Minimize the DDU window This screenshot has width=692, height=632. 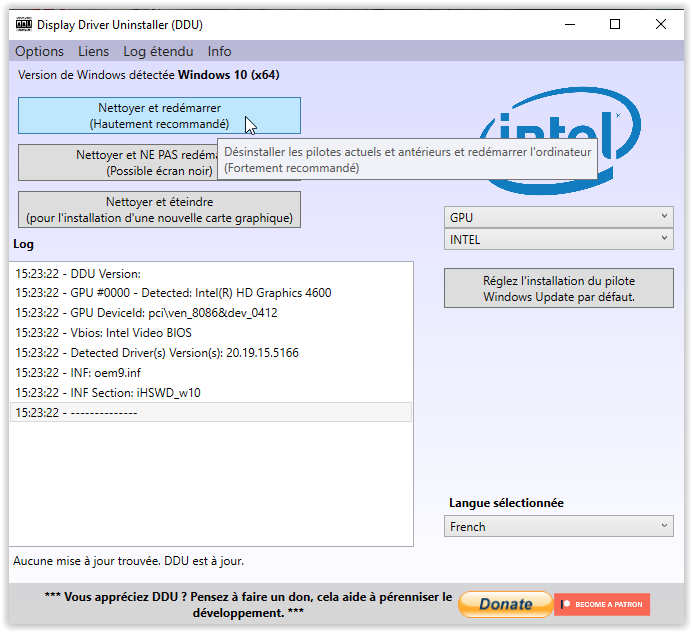pos(570,24)
